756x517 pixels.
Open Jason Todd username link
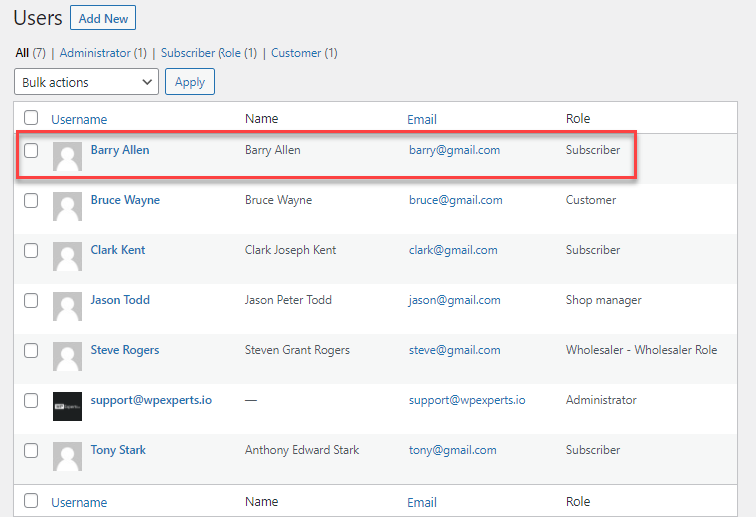(120, 300)
